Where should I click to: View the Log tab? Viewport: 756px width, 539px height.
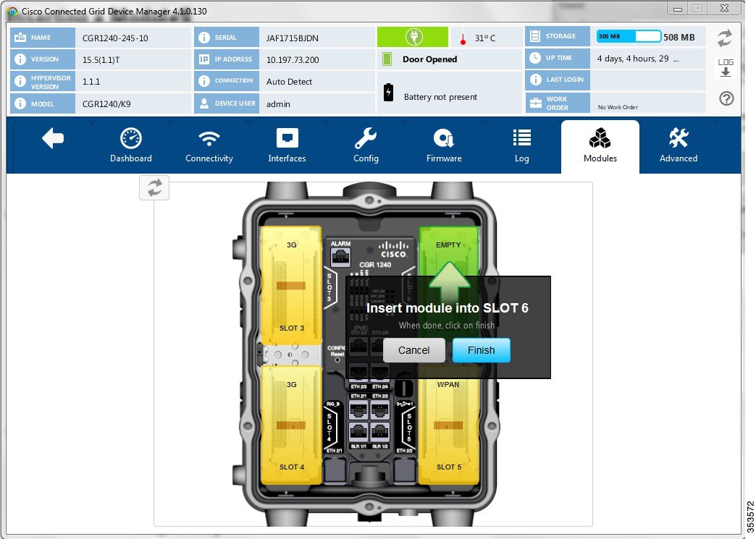(x=521, y=146)
